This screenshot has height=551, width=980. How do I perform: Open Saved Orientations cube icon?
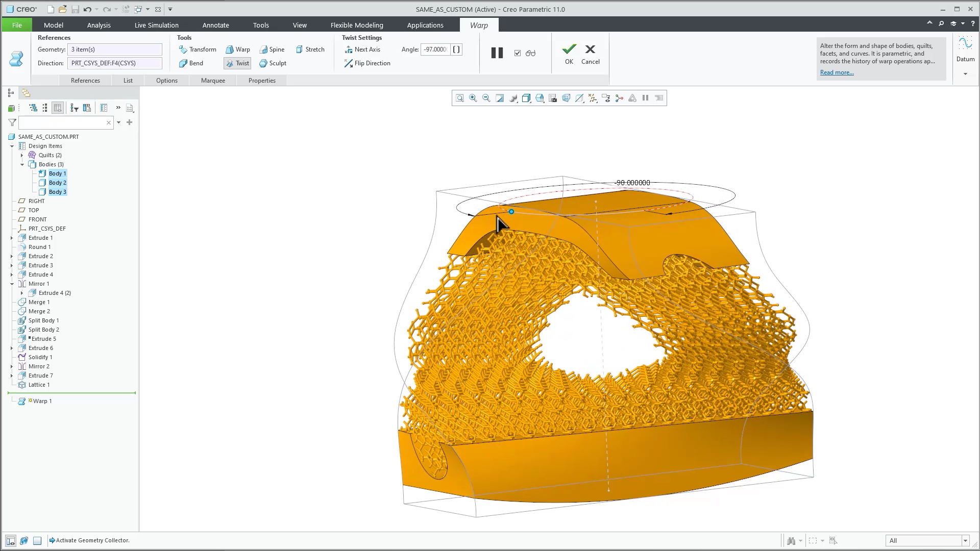tap(540, 98)
